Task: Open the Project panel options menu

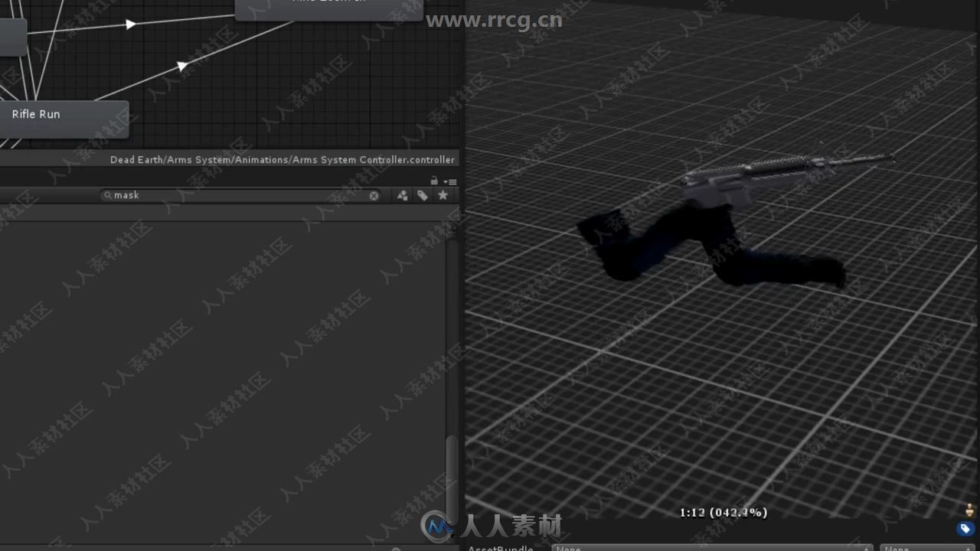Action: 451,181
